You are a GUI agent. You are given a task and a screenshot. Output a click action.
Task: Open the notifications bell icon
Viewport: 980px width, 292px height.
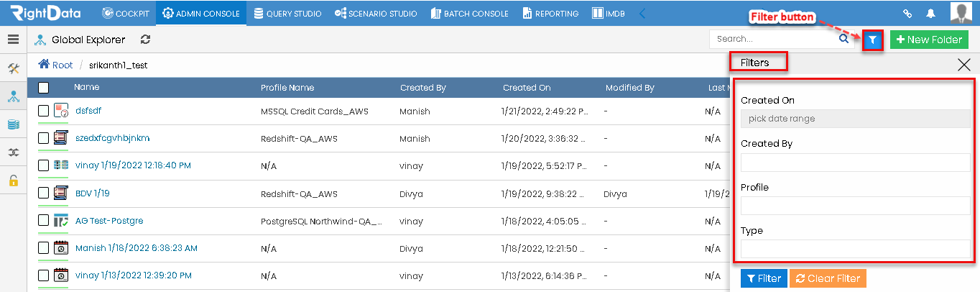(x=930, y=13)
